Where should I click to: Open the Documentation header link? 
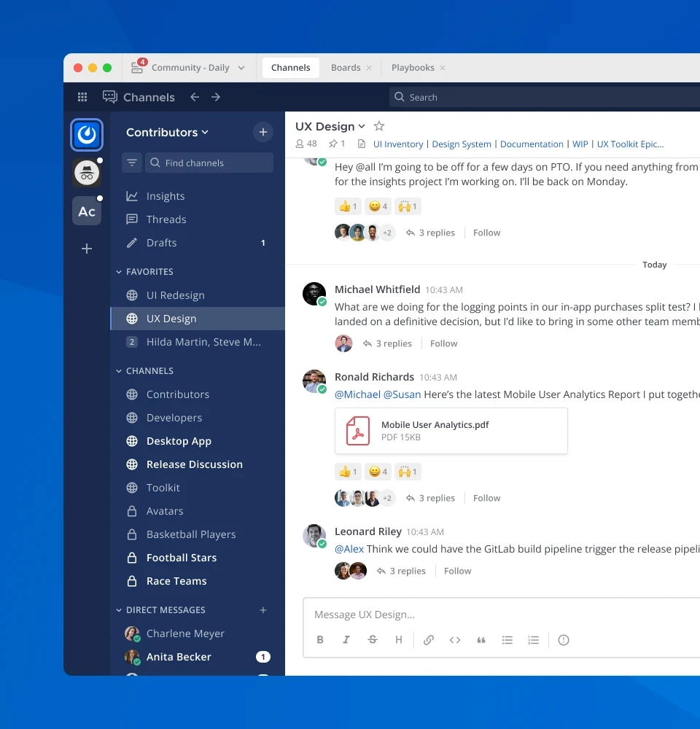click(532, 144)
